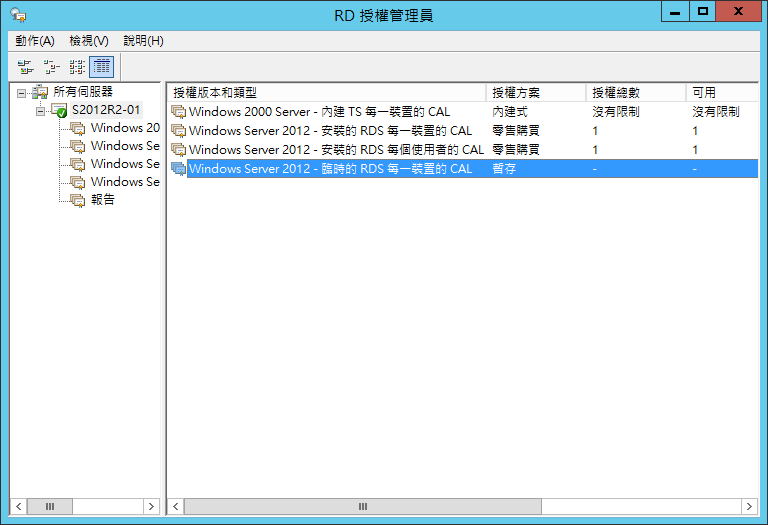Click the large icons view toolbar button

tap(25, 67)
